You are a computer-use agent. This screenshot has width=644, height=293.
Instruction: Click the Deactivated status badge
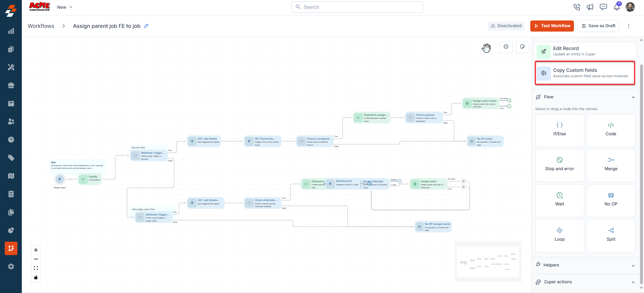point(506,26)
